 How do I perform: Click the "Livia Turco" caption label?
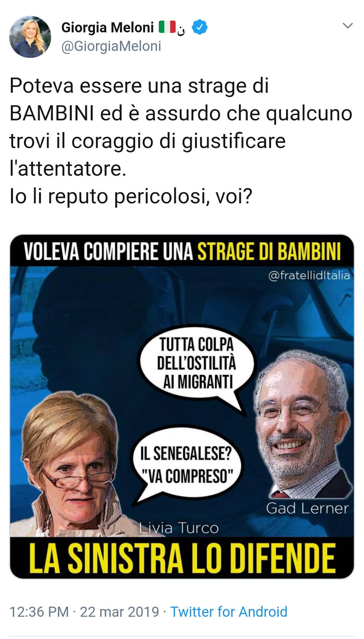pos(179,528)
